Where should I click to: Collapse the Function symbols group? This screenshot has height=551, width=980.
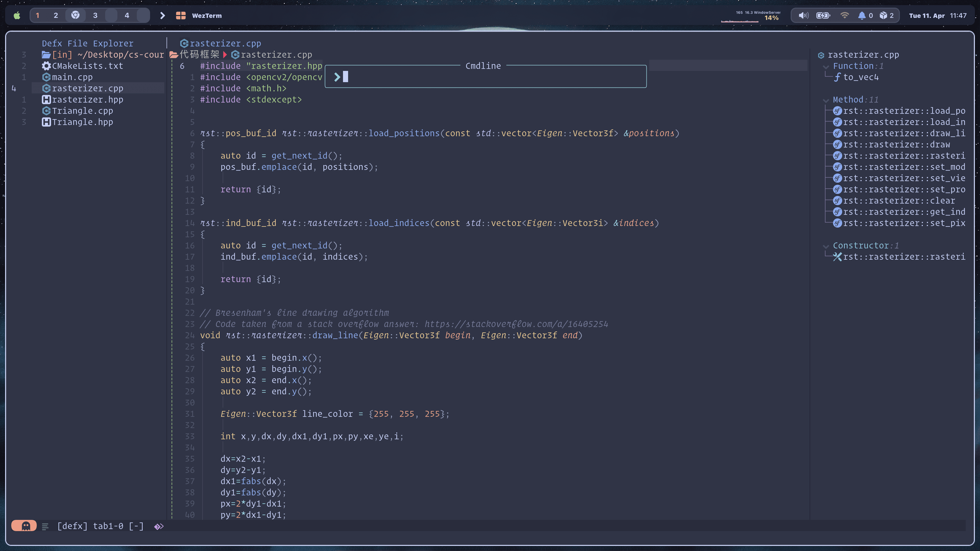pyautogui.click(x=826, y=67)
